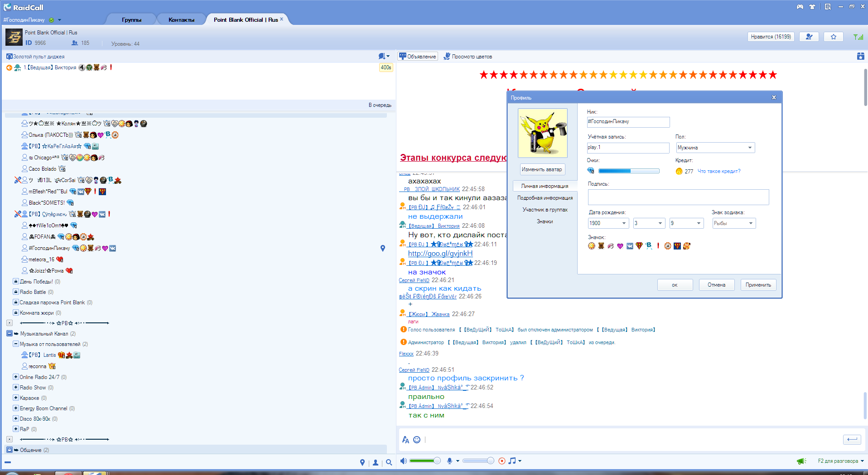Screen dimensions: 868x475
Task: Click the user icon in bottom-left toolbar
Action: click(376, 463)
